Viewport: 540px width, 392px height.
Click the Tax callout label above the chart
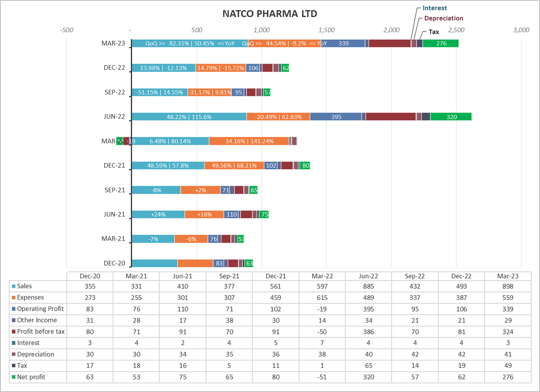pos(434,32)
